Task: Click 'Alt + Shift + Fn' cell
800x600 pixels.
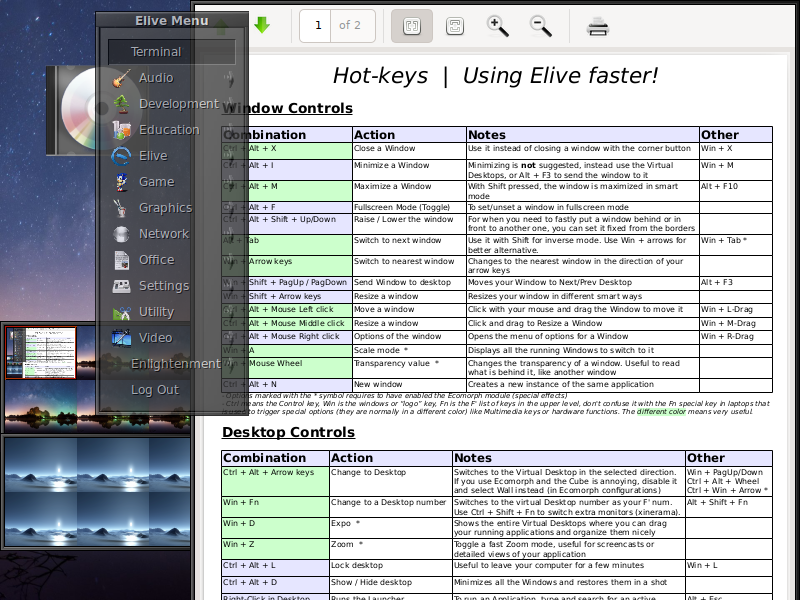Action: 729,507
